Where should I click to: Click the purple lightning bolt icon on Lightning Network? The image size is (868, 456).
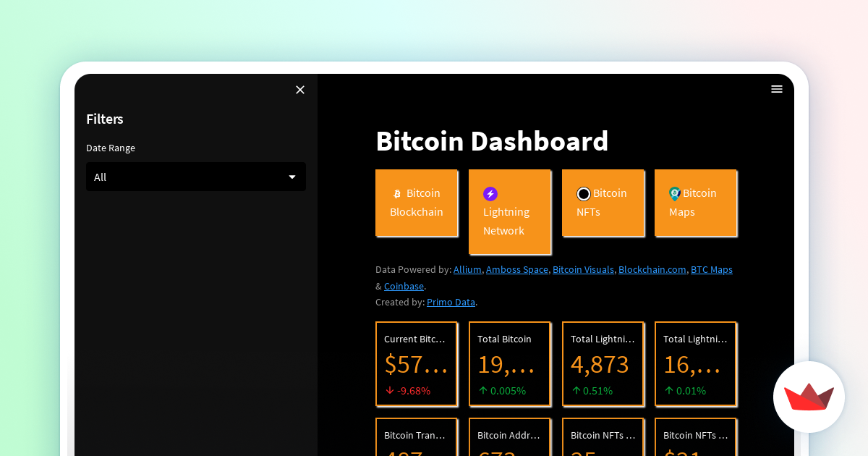tap(490, 194)
